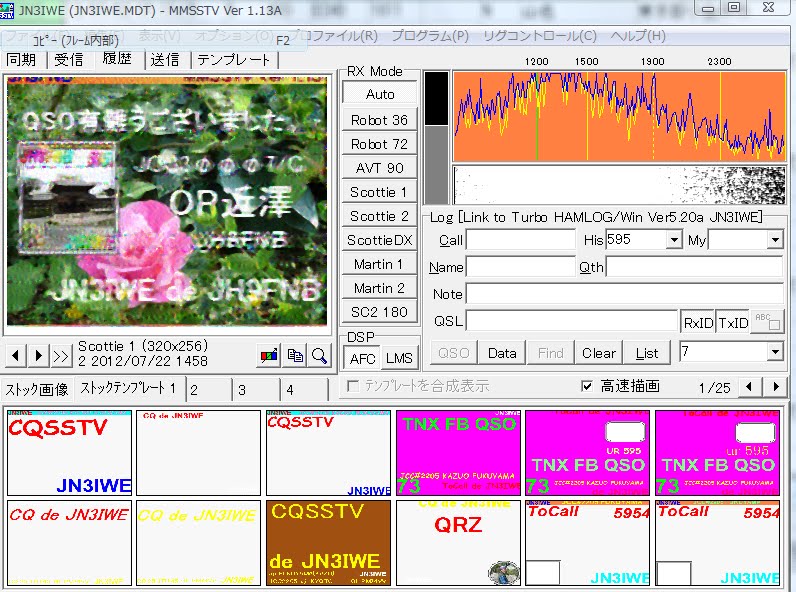The width and height of the screenshot is (796, 592).
Task: Toggle LMS filter in DSP group
Action: [x=399, y=358]
